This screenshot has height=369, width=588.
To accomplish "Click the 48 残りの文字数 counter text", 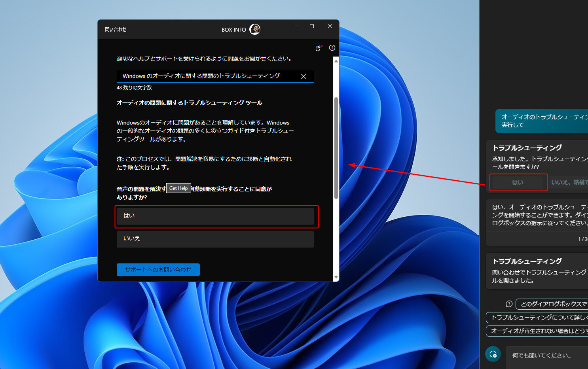I will point(134,88).
